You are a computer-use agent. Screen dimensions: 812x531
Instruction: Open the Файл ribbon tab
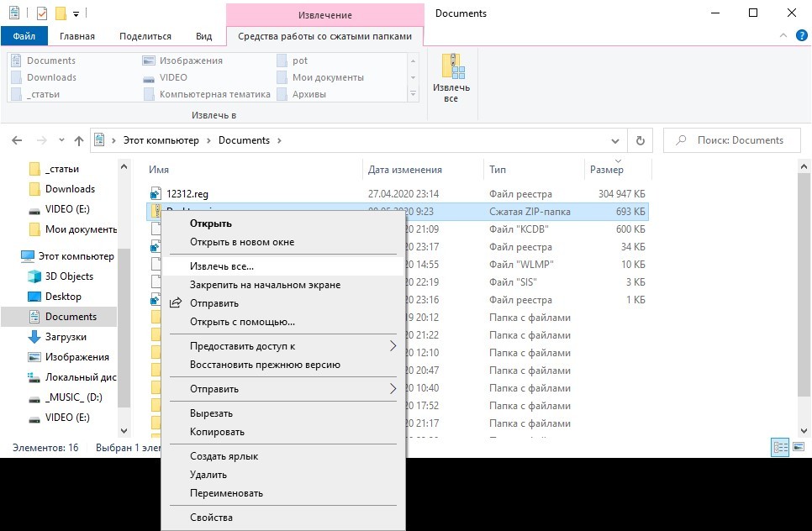(24, 36)
